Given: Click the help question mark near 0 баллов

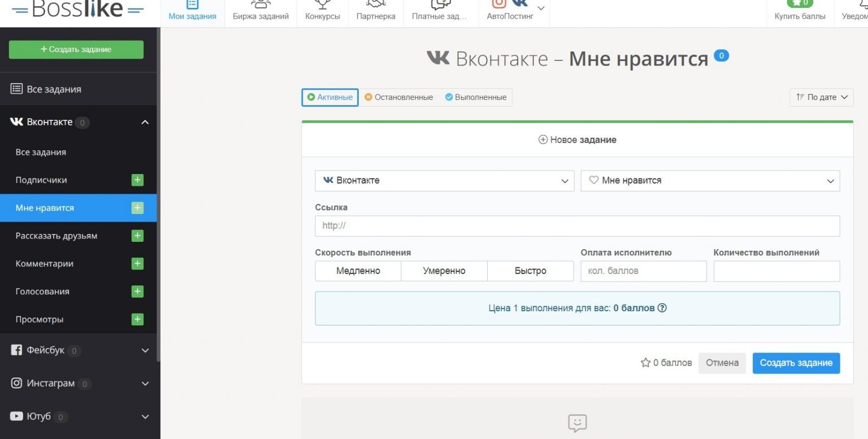Looking at the screenshot, I should (x=662, y=308).
